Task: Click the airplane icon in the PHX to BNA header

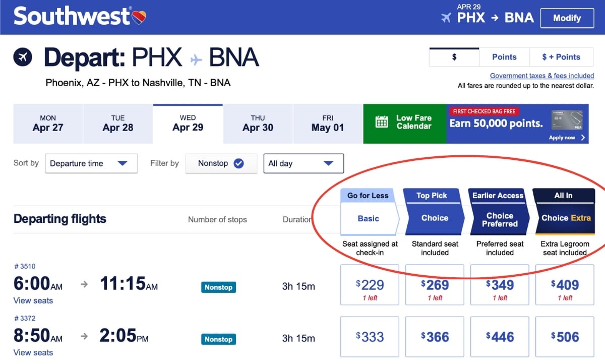Action: (446, 17)
